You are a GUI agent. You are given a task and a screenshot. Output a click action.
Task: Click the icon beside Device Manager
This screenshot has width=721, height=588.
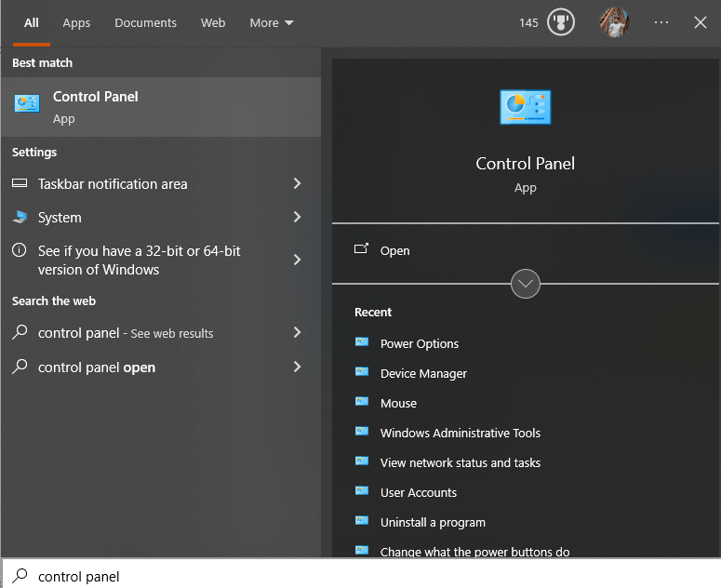(362, 371)
